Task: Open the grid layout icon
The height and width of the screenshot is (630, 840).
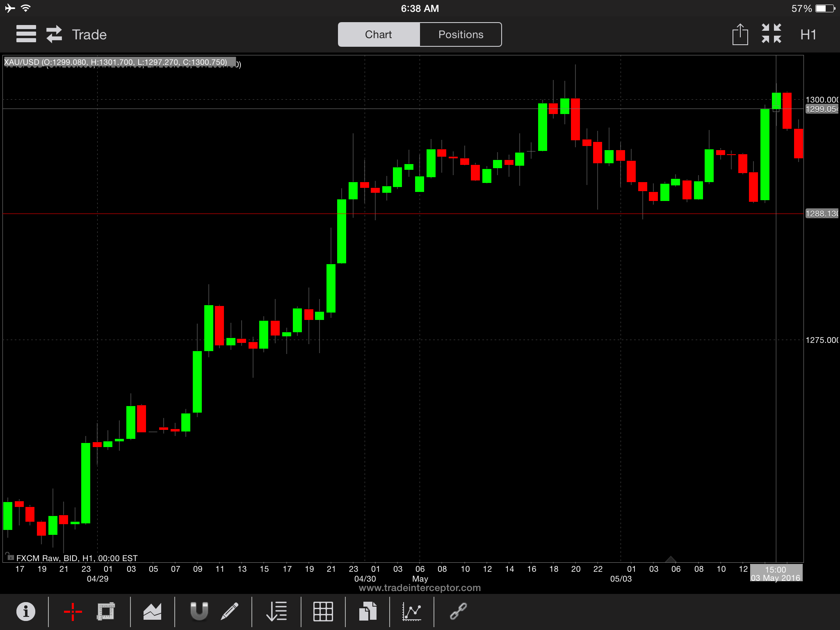Action: coord(323,612)
